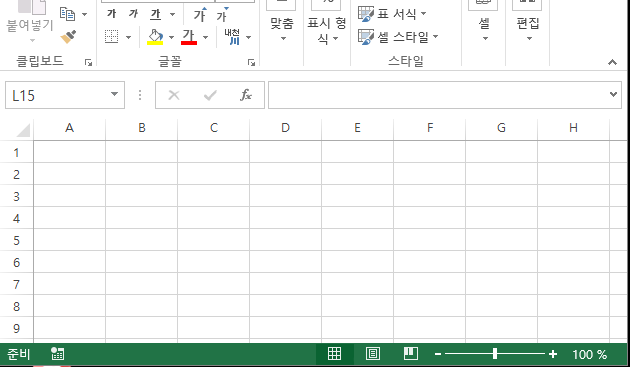
Task: Click the macro recording icon in status bar
Action: coord(57,354)
